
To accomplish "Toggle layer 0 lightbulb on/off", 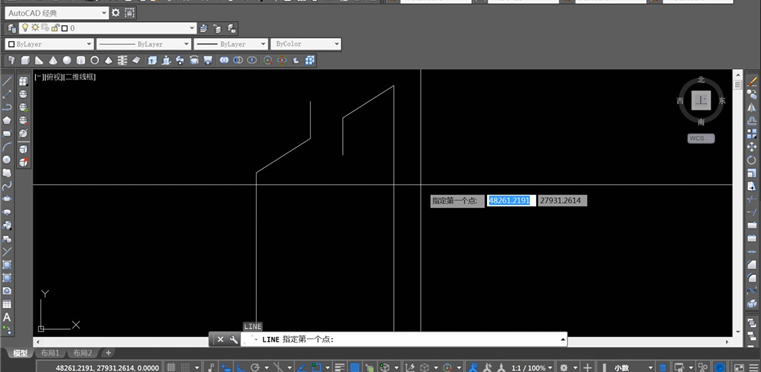I will click(25, 28).
